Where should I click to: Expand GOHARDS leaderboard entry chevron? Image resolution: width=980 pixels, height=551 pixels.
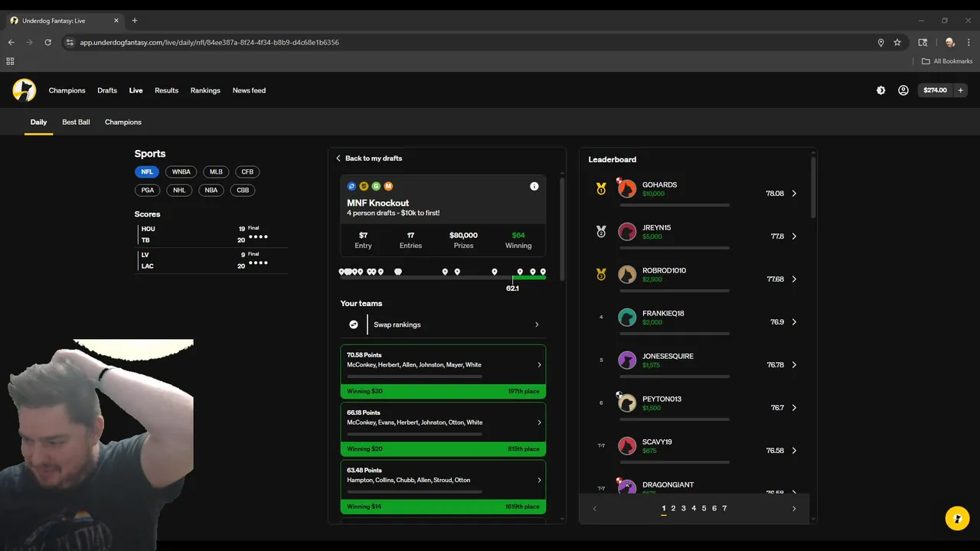[794, 194]
